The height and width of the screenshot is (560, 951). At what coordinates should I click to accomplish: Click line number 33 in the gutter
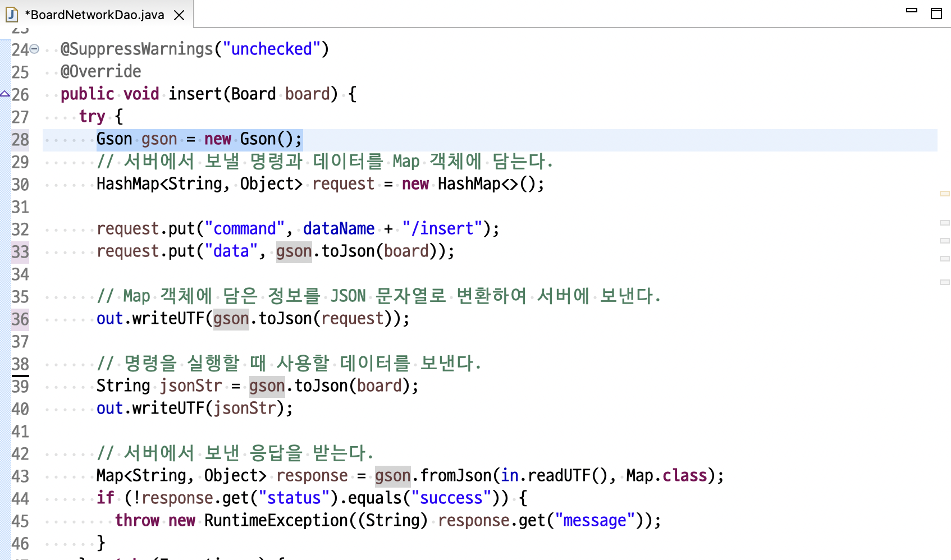click(20, 251)
